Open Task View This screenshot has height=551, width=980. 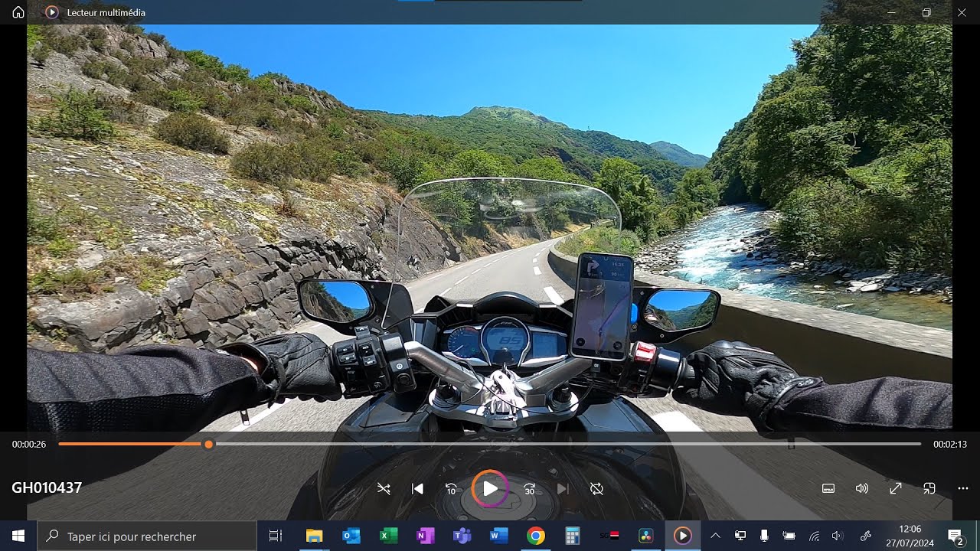click(x=276, y=536)
